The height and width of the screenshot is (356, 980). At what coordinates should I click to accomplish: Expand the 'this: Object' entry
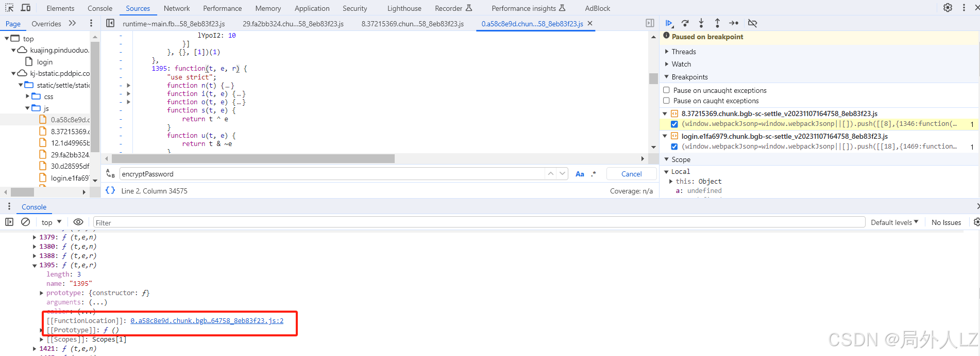(671, 182)
